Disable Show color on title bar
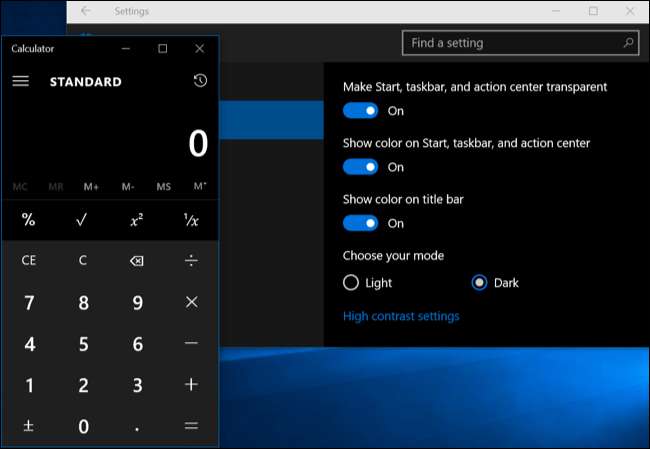Screen dimensions: 650x449 (x=360, y=223)
